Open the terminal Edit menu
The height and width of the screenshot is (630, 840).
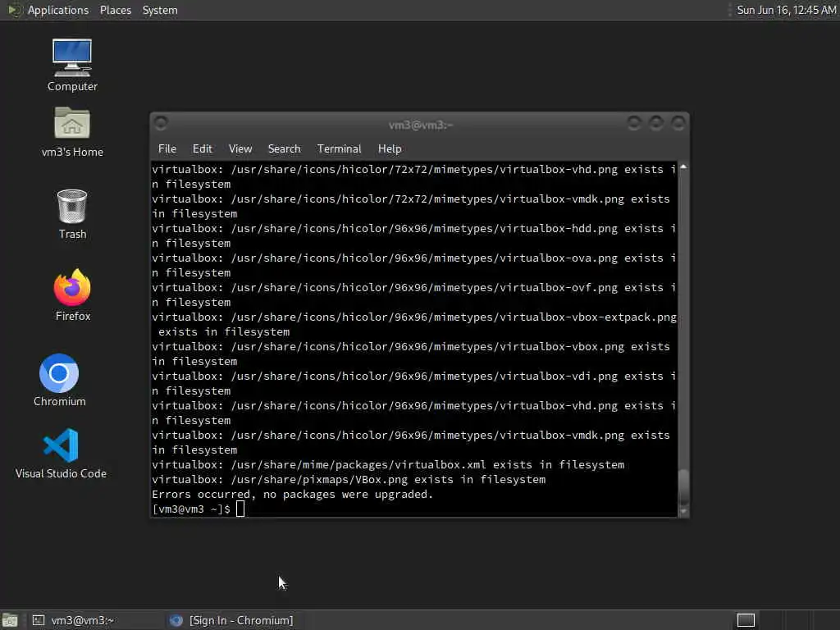(202, 149)
